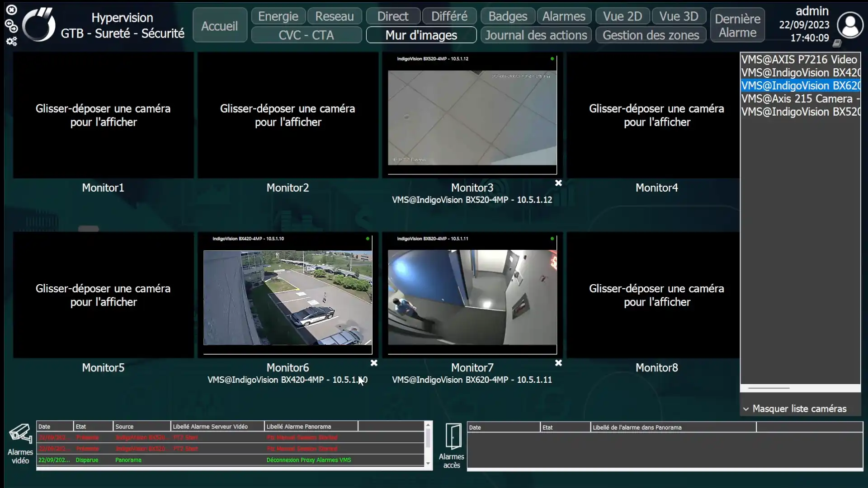The height and width of the screenshot is (488, 868).
Task: Remove camera from Monitor6 with X icon
Action: pyautogui.click(x=374, y=363)
